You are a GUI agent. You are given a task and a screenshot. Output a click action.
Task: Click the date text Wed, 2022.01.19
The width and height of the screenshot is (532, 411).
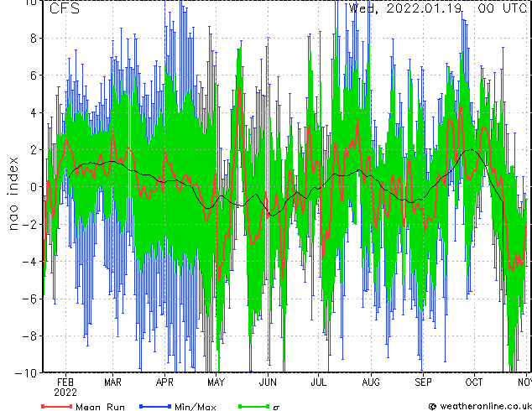click(x=405, y=8)
